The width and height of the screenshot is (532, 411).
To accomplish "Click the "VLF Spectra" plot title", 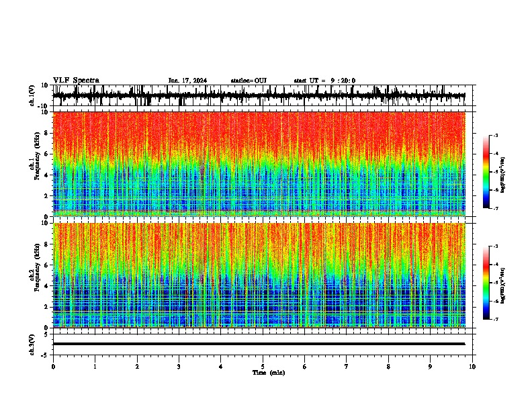I will (76, 81).
